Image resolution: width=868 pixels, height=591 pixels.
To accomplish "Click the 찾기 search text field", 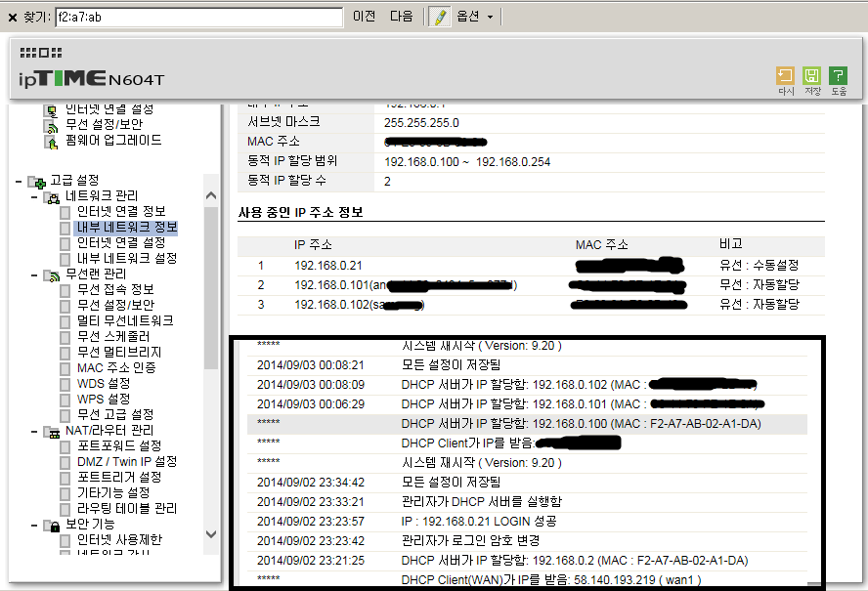I will 199,18.
